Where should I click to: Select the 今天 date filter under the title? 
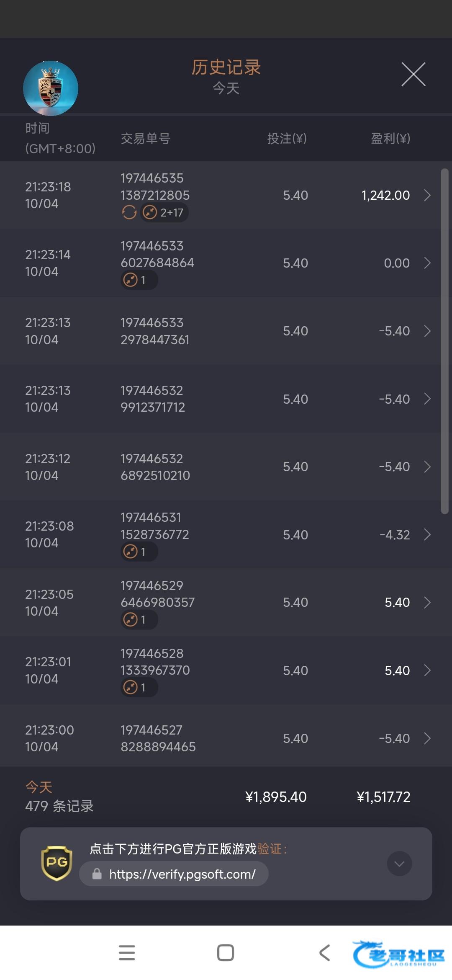click(226, 88)
